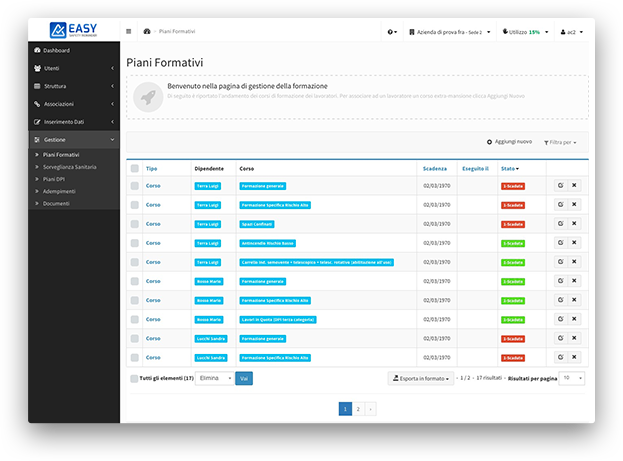Check the Antincendio Rischio Basso row checkbox
The width and height of the screenshot is (623, 461).
point(135,243)
